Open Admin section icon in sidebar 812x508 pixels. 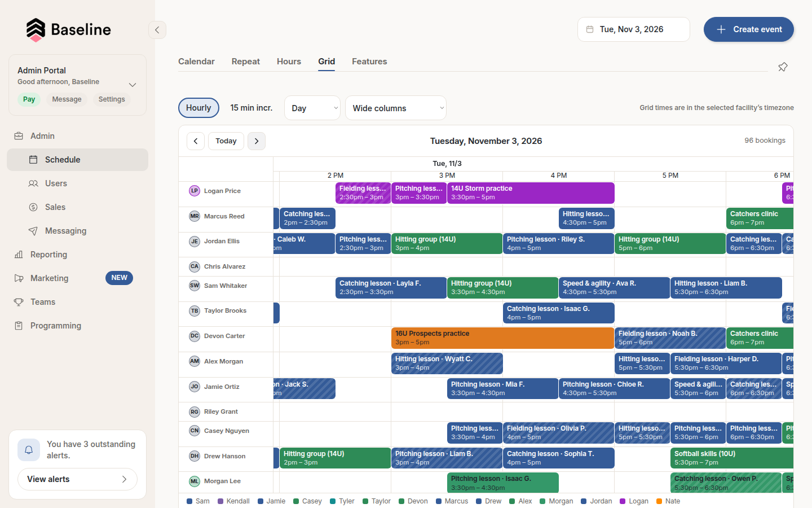pos(19,136)
